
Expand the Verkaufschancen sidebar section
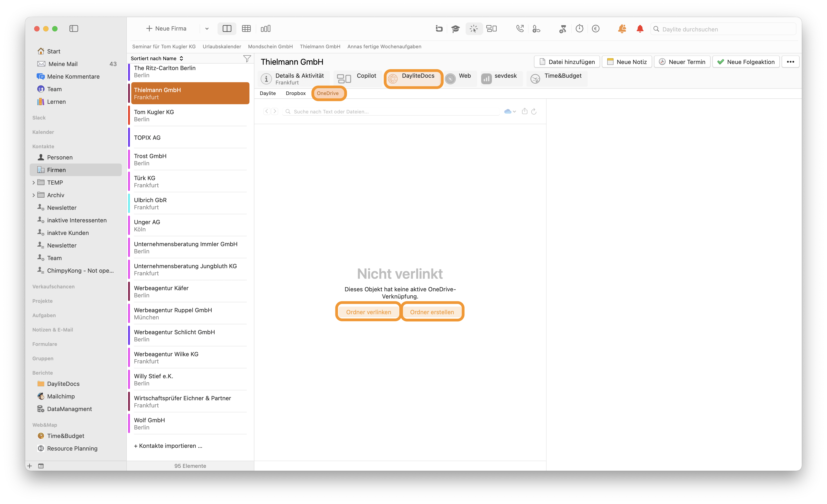coord(53,287)
